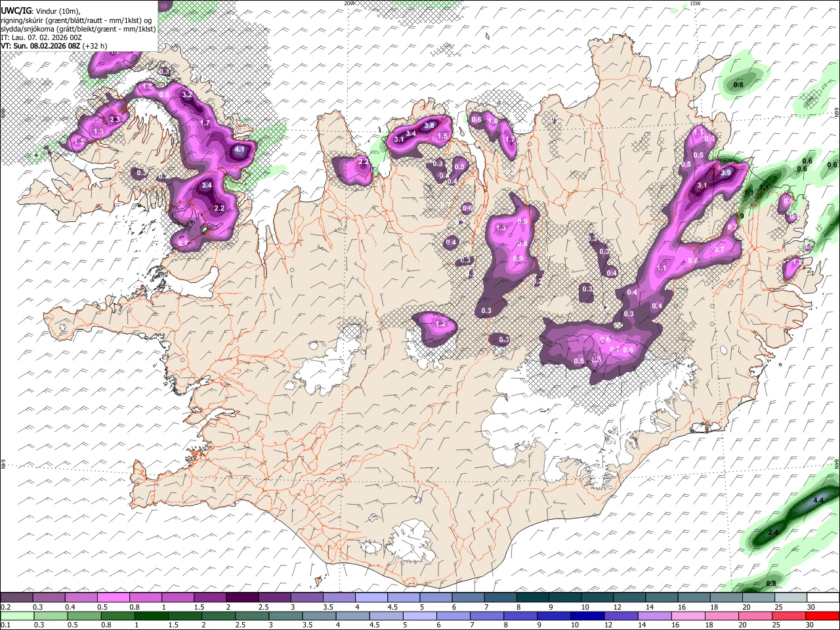The height and width of the screenshot is (630, 840).
Task: Pick the dark teal top-row swatch between 8 and 9
Action: [532, 598]
